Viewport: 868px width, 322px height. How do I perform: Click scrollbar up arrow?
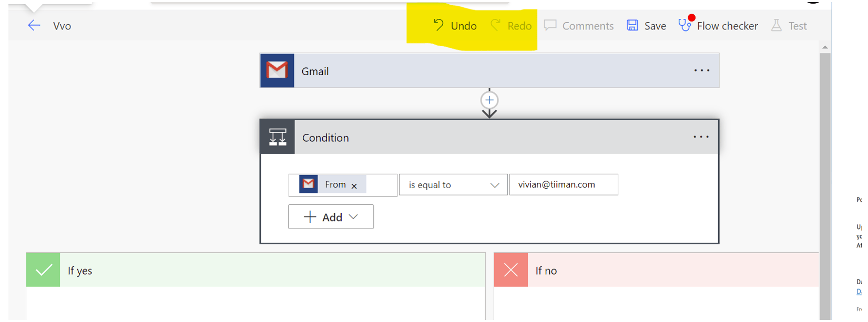[x=825, y=47]
